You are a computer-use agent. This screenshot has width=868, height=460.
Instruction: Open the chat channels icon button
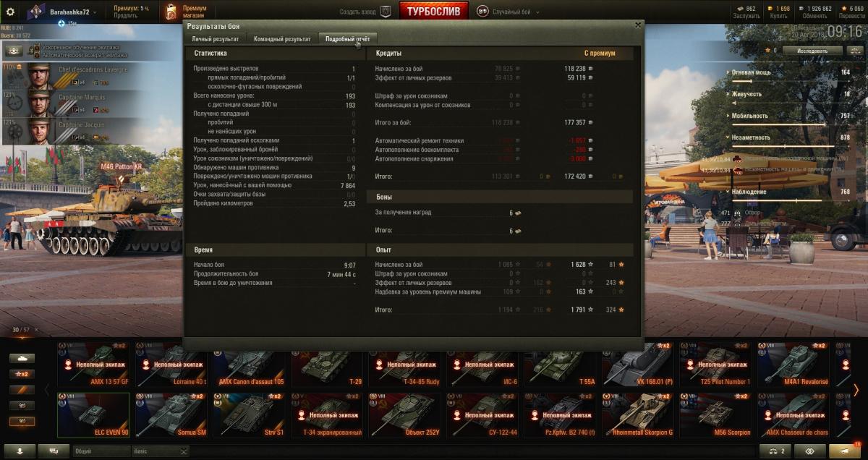(54, 451)
